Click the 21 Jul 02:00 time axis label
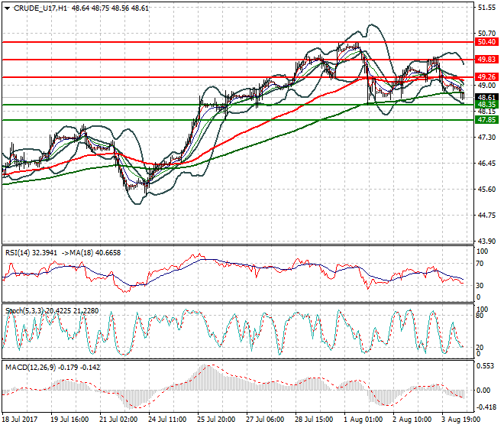 coord(118,420)
